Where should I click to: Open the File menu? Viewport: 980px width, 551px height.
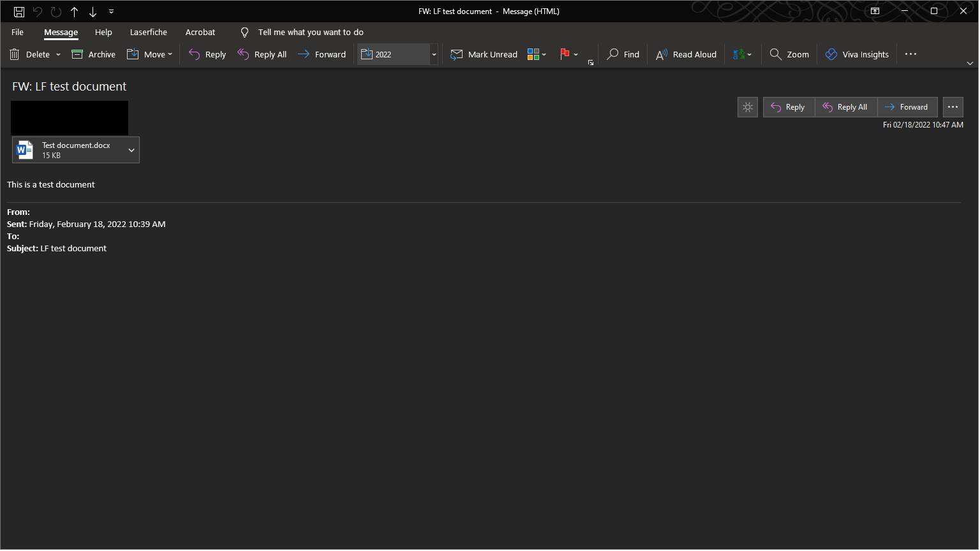coord(18,33)
